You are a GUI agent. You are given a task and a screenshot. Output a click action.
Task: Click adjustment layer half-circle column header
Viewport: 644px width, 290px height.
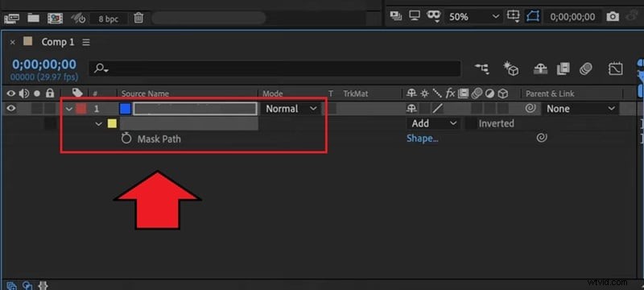pyautogui.click(x=489, y=93)
